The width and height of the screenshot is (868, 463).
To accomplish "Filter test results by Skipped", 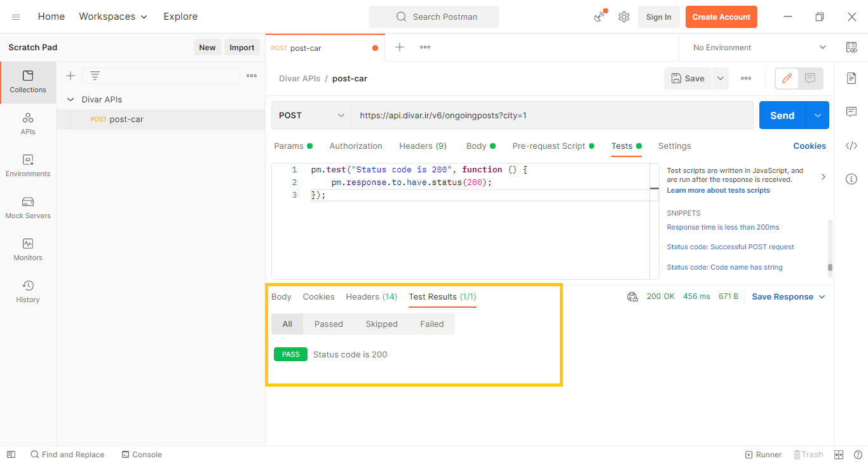I will point(381,324).
